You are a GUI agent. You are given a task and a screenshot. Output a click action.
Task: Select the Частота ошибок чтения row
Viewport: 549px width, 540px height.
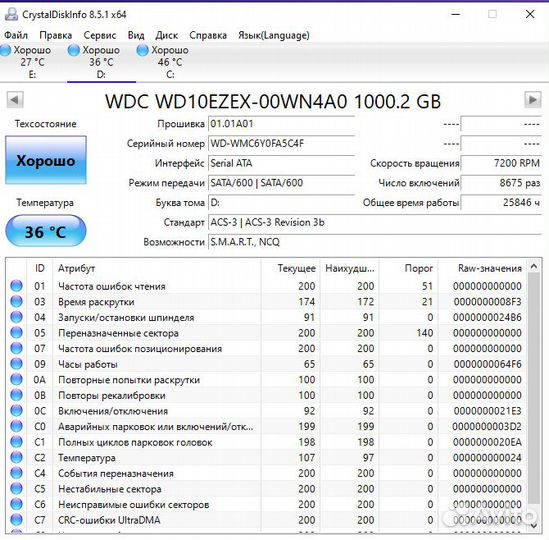click(267, 286)
